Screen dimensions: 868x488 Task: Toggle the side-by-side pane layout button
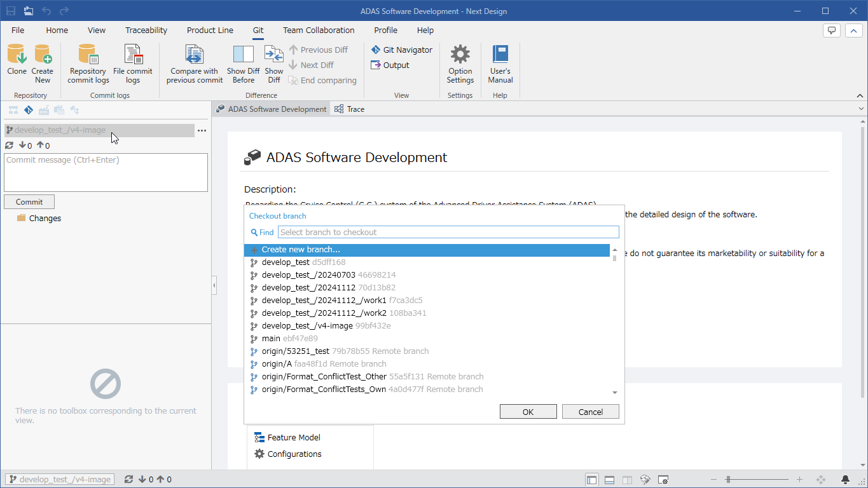(x=627, y=480)
